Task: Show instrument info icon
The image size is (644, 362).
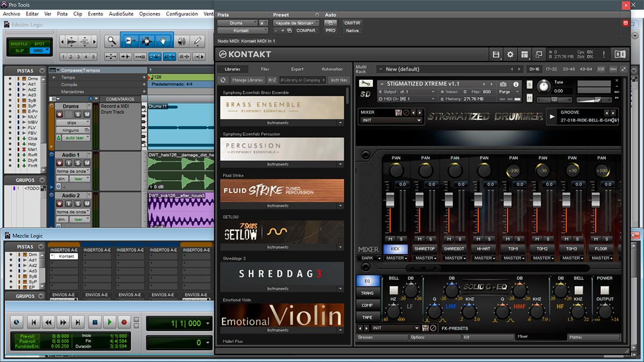Action: pos(516,84)
